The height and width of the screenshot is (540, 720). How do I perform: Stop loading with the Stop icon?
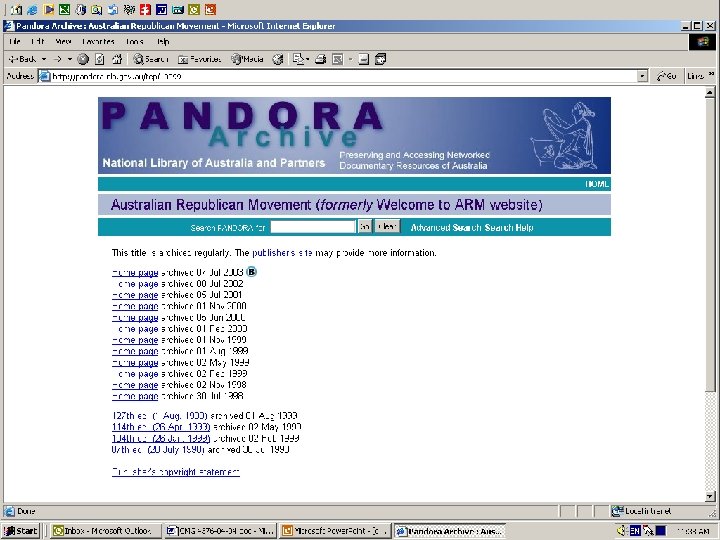(x=83, y=59)
